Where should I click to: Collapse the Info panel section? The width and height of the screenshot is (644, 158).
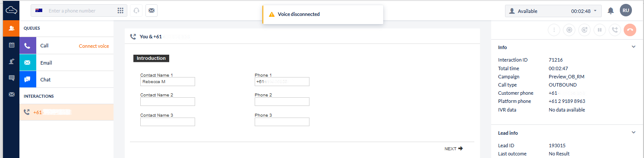tap(633, 47)
